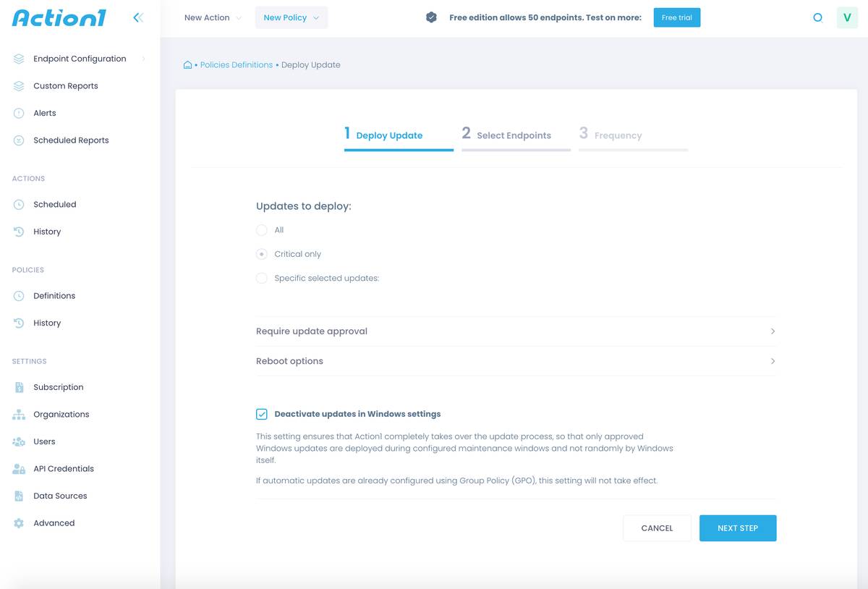The width and height of the screenshot is (868, 589).
Task: Open Subscription settings link
Action: pyautogui.click(x=59, y=387)
